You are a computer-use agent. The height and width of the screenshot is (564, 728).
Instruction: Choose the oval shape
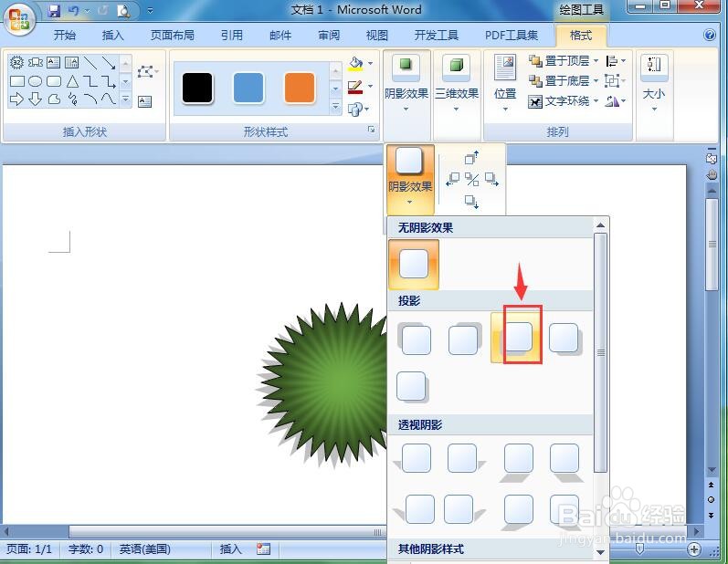36,81
